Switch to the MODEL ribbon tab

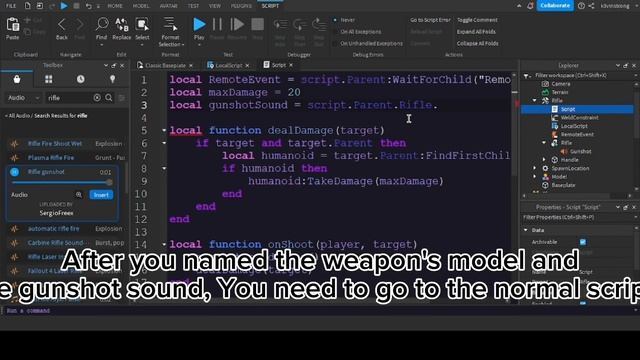coord(141,6)
